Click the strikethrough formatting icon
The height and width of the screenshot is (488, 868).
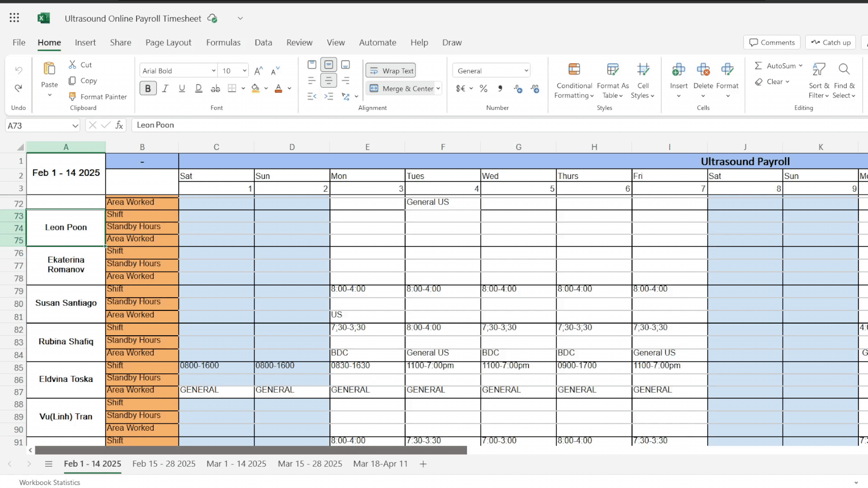216,89
